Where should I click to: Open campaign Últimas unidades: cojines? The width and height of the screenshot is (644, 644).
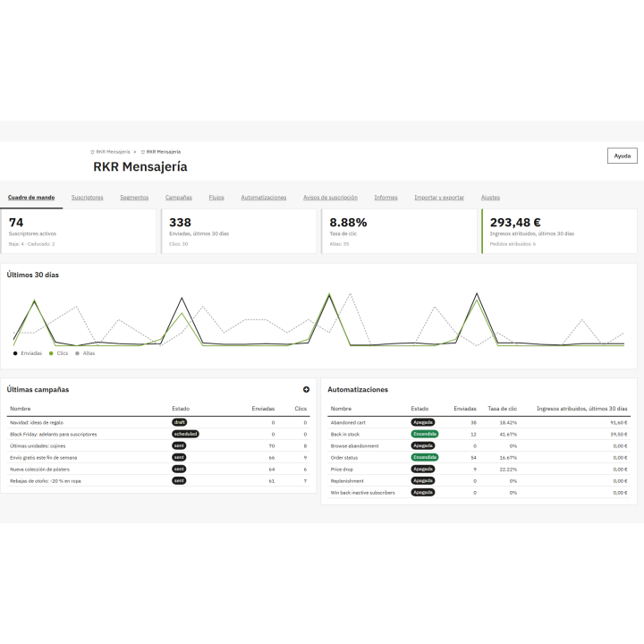[38, 446]
